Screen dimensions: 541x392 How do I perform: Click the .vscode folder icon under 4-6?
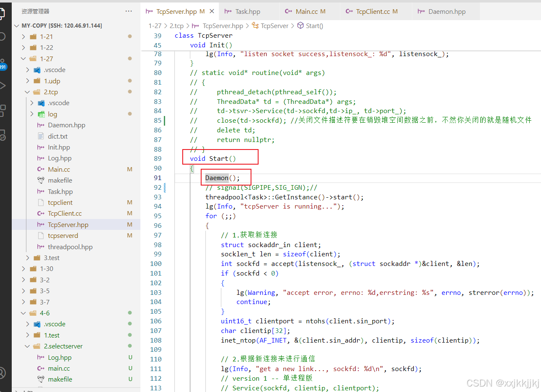coord(37,324)
